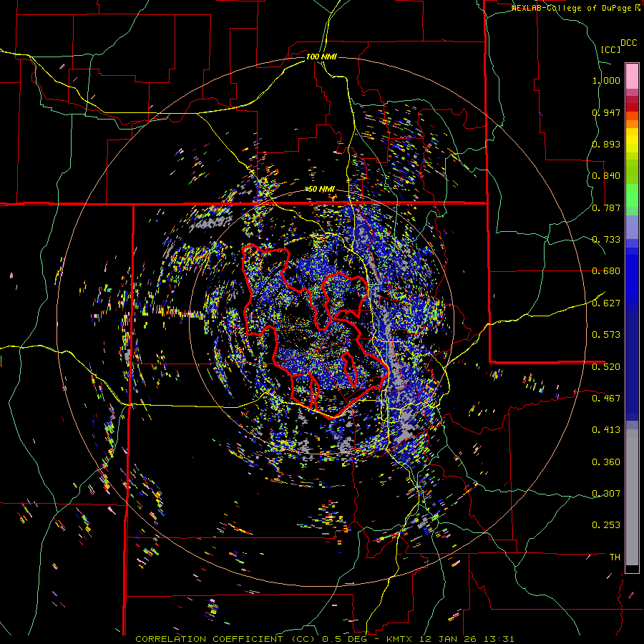Pick the pink segment of the color bar
644x644 pixels.
click(x=632, y=76)
